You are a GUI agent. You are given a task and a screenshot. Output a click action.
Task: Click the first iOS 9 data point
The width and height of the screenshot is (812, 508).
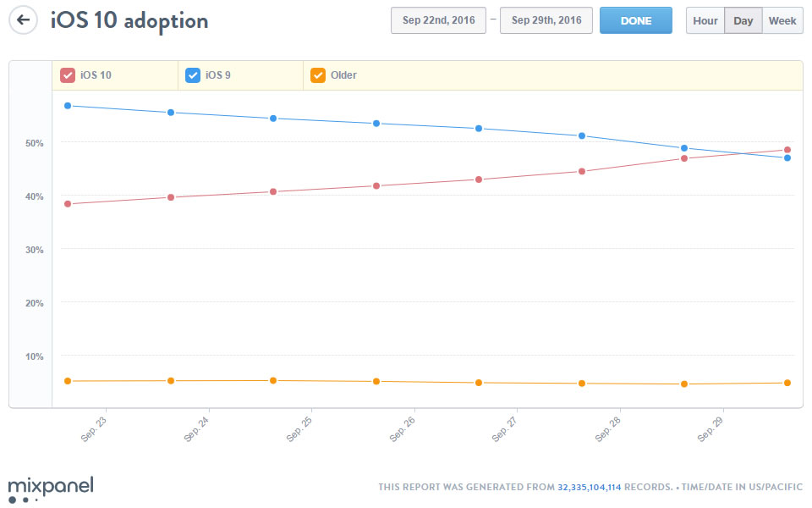[x=68, y=106]
